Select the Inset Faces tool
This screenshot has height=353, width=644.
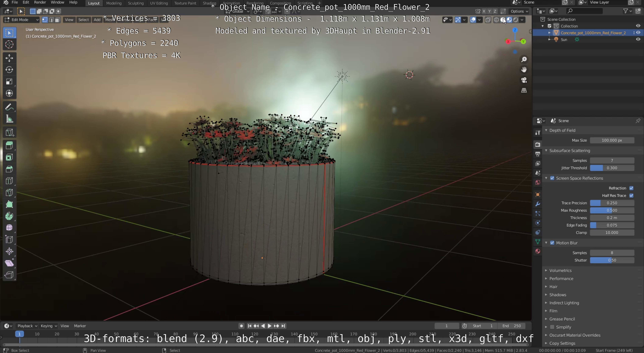[9, 157]
